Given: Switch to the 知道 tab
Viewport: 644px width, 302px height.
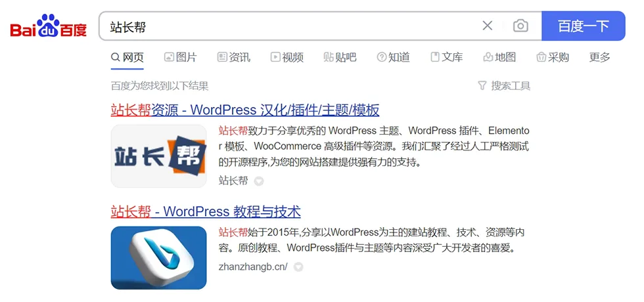Looking at the screenshot, I should tap(393, 57).
